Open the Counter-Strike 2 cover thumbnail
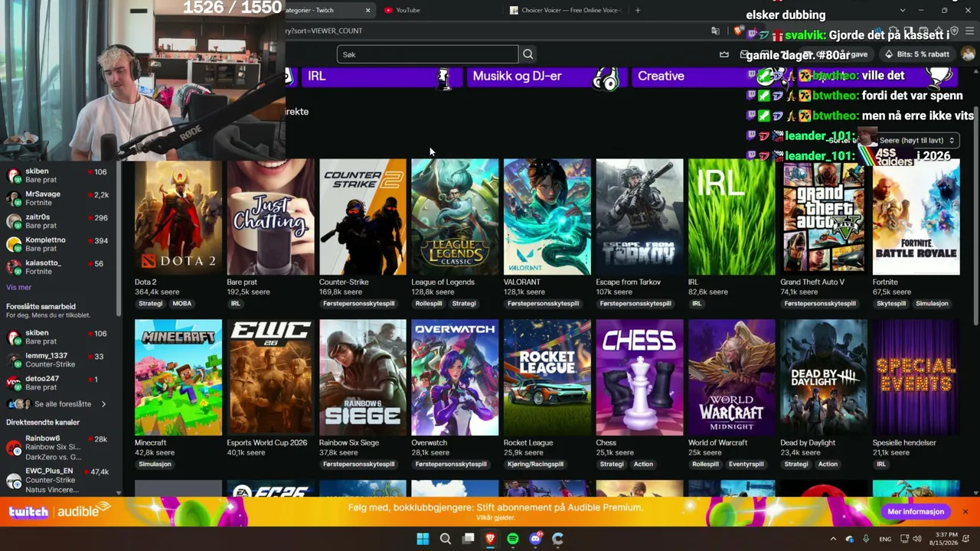Image resolution: width=980 pixels, height=551 pixels. coord(363,217)
